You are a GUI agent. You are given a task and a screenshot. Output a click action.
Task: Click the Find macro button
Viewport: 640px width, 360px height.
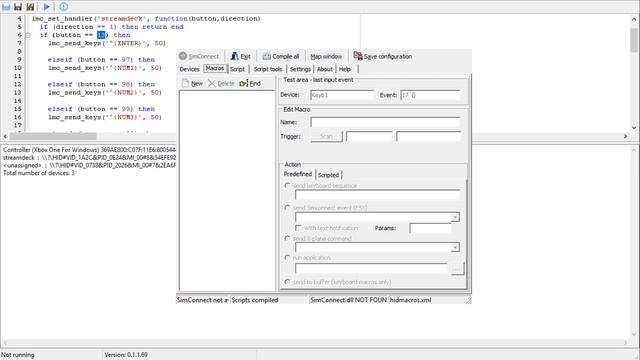(250, 83)
